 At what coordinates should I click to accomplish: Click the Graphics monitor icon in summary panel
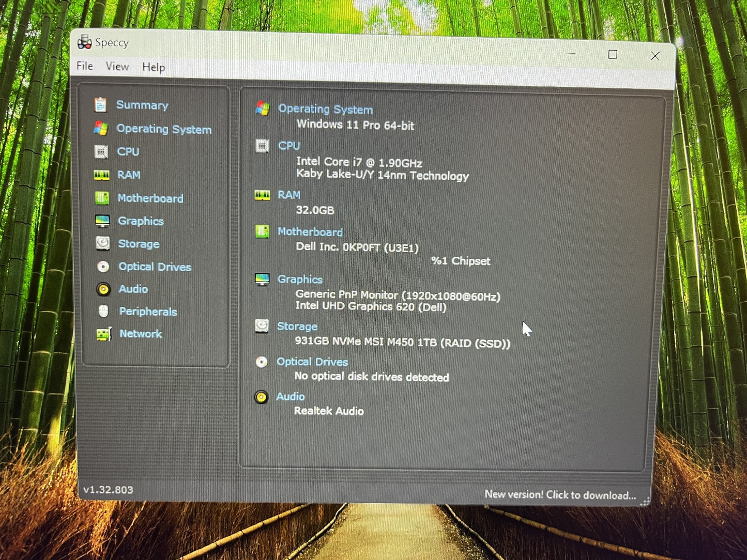coord(262,279)
